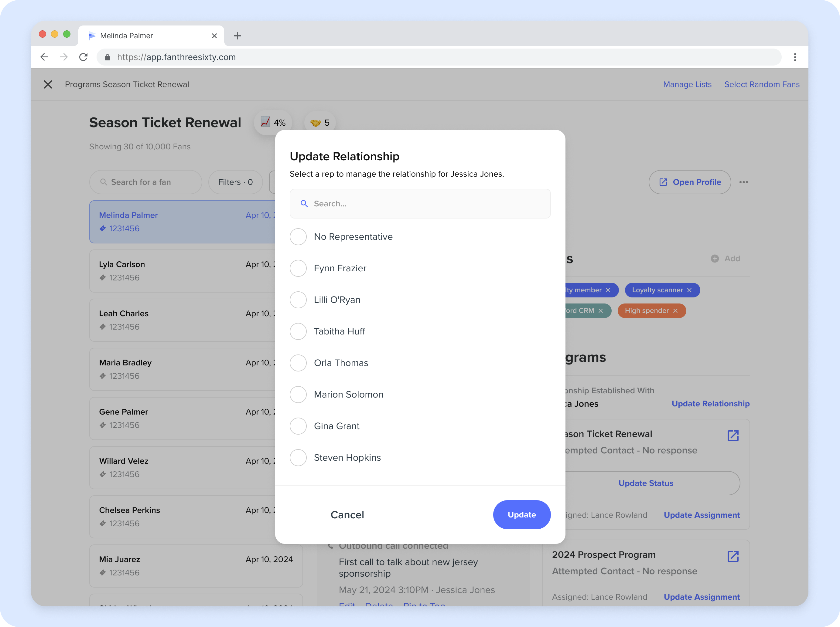Focus the rep Search field in dialog
Image resolution: width=840 pixels, height=627 pixels.
click(x=420, y=203)
